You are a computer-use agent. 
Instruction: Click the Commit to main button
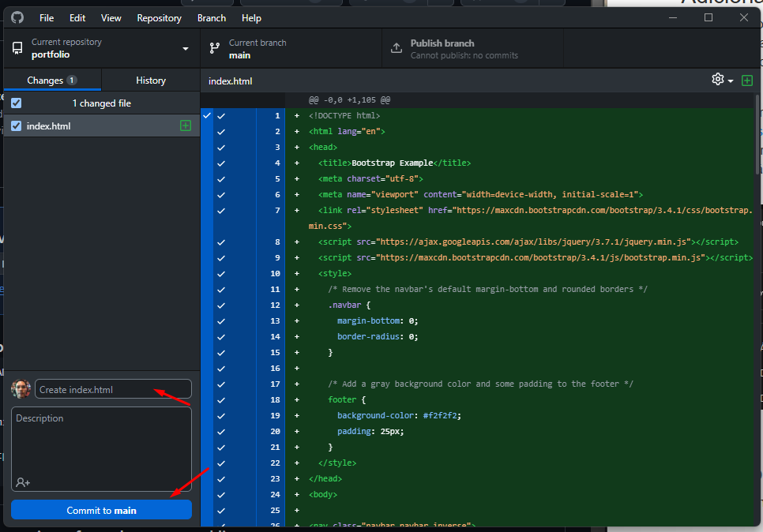(101, 509)
